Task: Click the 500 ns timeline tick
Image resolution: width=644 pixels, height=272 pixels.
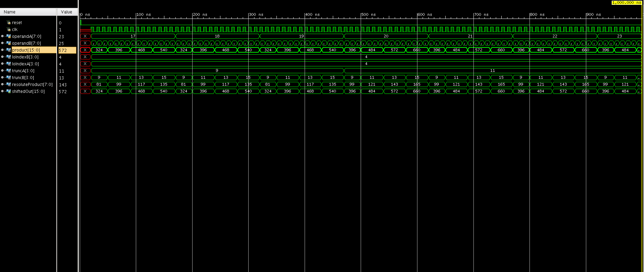Action: pos(369,14)
